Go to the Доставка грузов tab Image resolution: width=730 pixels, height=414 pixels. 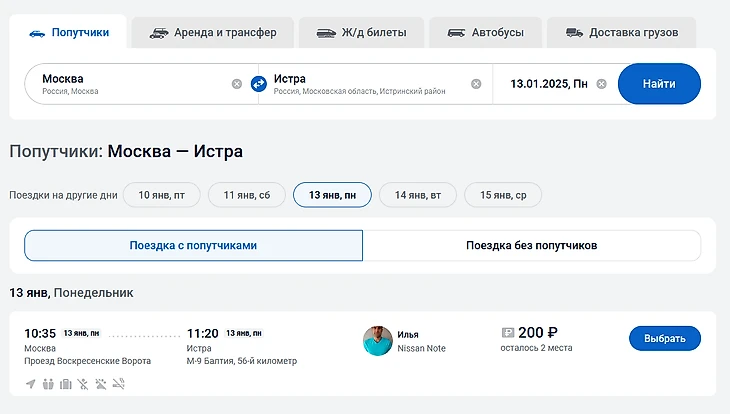[622, 32]
